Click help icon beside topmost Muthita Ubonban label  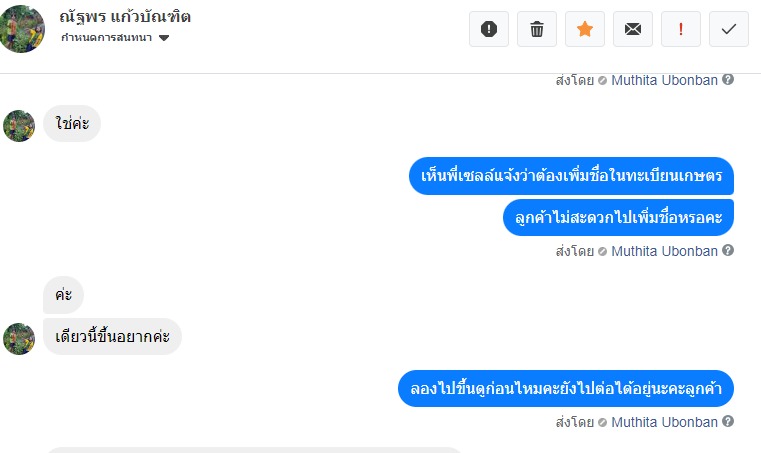(x=728, y=80)
